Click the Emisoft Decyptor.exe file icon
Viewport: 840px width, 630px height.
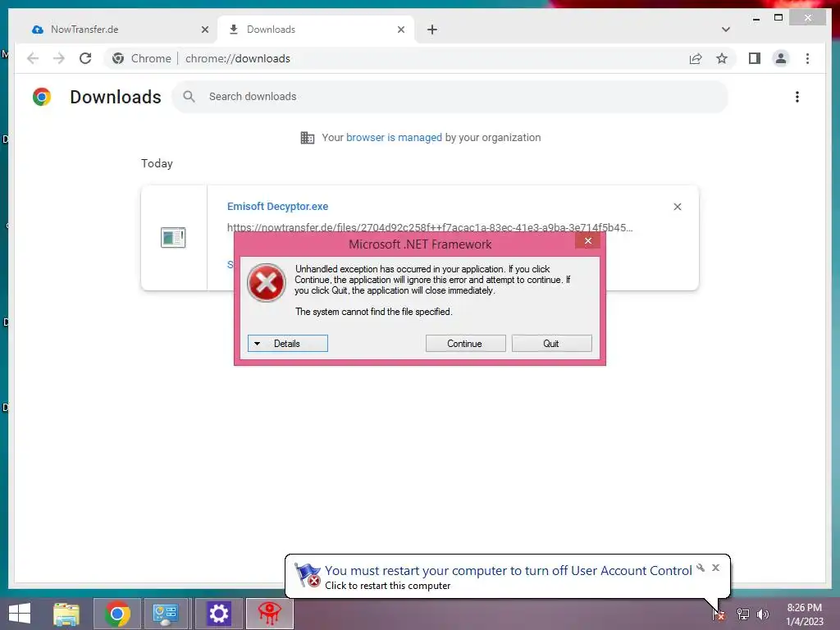pos(173,237)
